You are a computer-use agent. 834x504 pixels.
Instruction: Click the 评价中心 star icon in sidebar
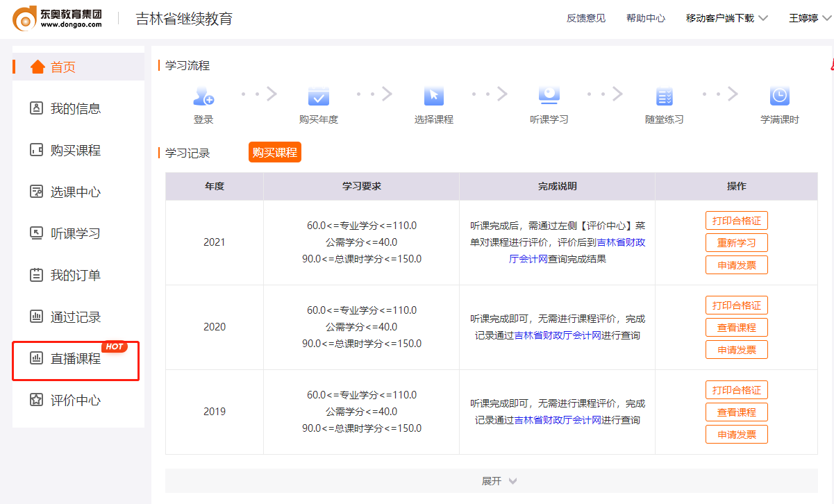(36, 400)
